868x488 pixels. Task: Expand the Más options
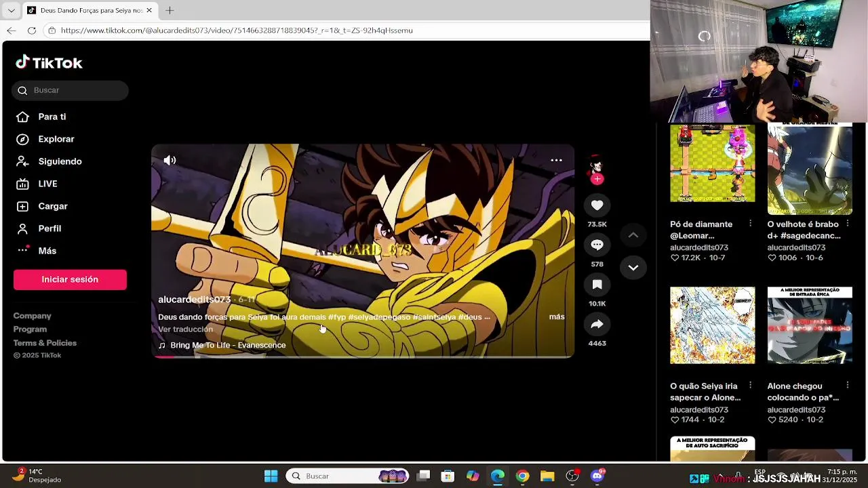[x=47, y=251]
